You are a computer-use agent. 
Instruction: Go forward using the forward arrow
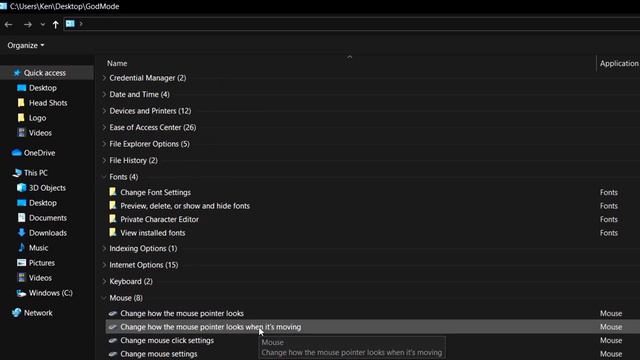coord(28,25)
